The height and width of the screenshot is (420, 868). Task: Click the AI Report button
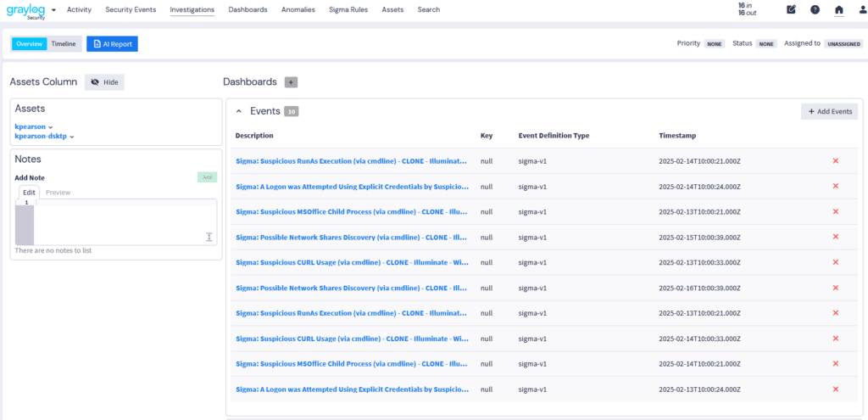[x=112, y=43]
